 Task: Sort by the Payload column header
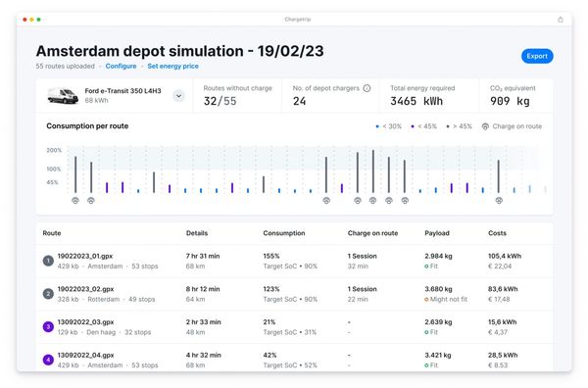coord(437,233)
